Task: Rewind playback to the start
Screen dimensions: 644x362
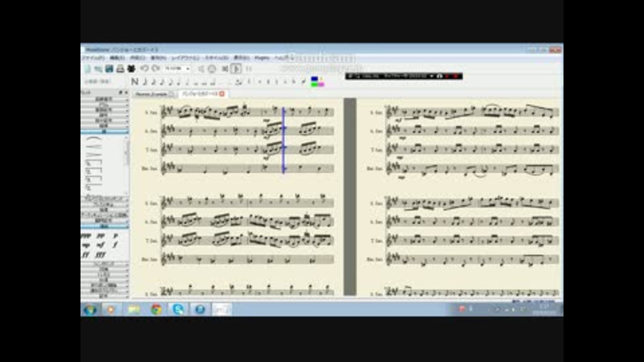Action: (225, 69)
